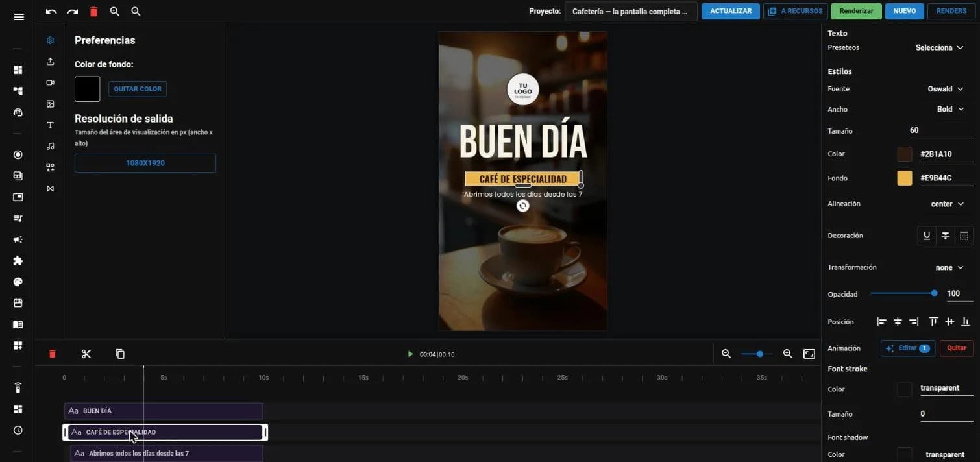Align element to vertical middle position
Screen dimensions: 980x462
(x=949, y=322)
